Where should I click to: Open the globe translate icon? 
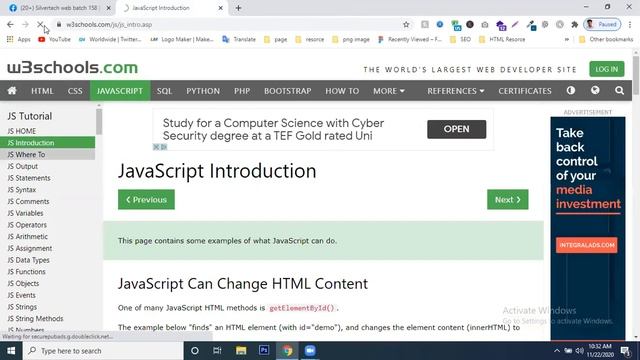point(595,90)
